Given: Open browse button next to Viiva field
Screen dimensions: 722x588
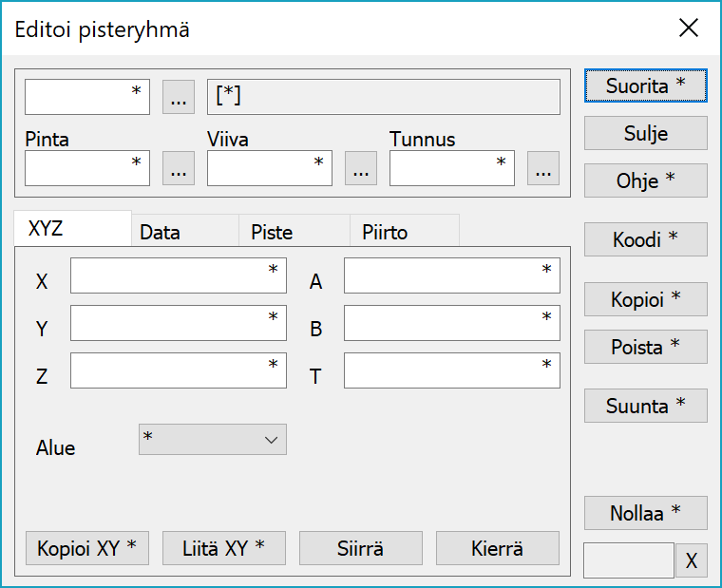Looking at the screenshot, I should click(360, 168).
